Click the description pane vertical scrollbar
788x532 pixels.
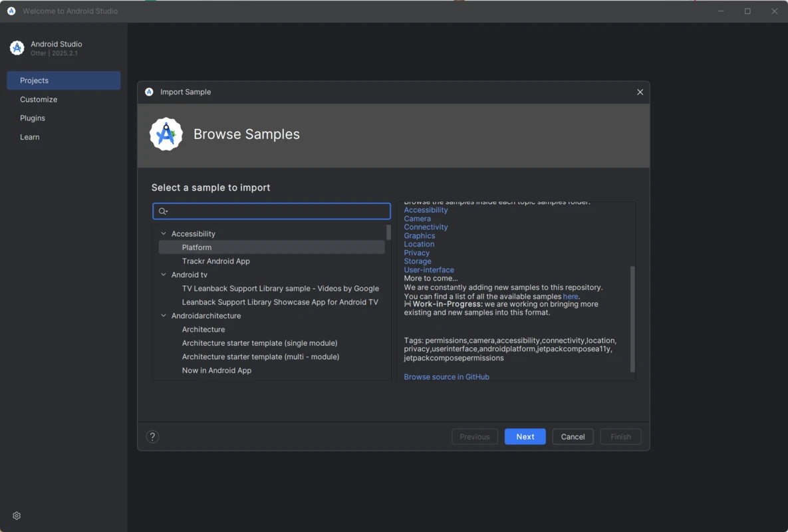click(632, 319)
